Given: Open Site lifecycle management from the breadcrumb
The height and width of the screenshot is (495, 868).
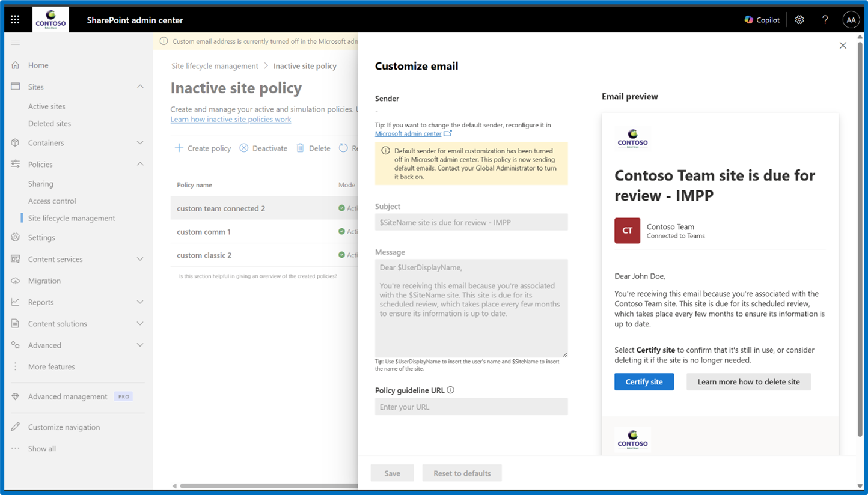Looking at the screenshot, I should click(x=215, y=66).
